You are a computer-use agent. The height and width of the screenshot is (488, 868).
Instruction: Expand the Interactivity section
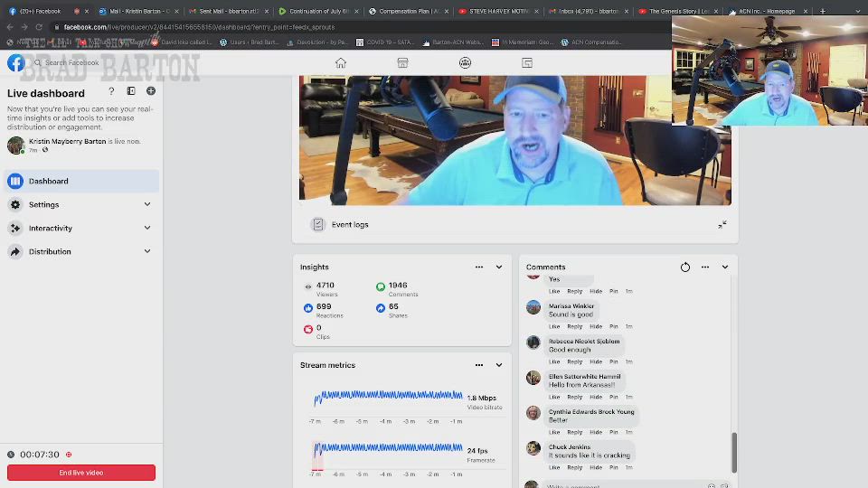pyautogui.click(x=147, y=228)
